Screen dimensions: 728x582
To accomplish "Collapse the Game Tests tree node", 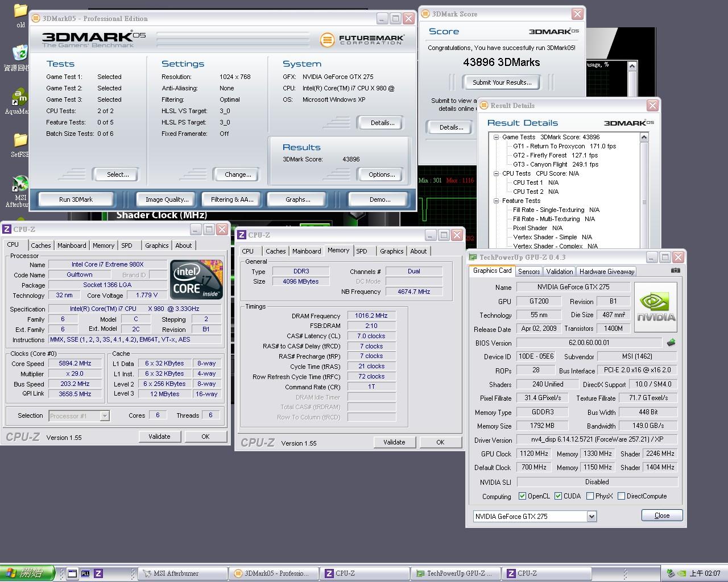I will point(496,137).
